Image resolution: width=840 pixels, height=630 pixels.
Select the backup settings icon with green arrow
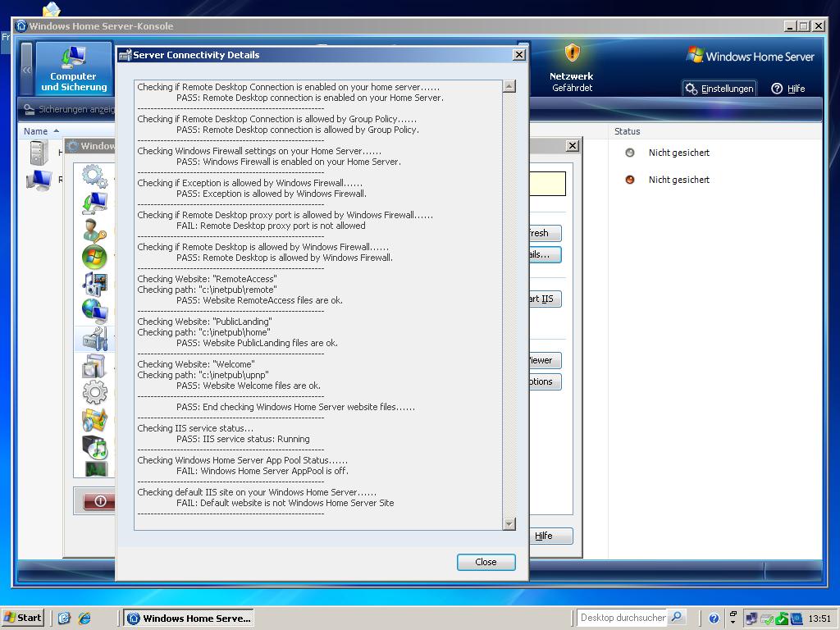click(x=95, y=203)
